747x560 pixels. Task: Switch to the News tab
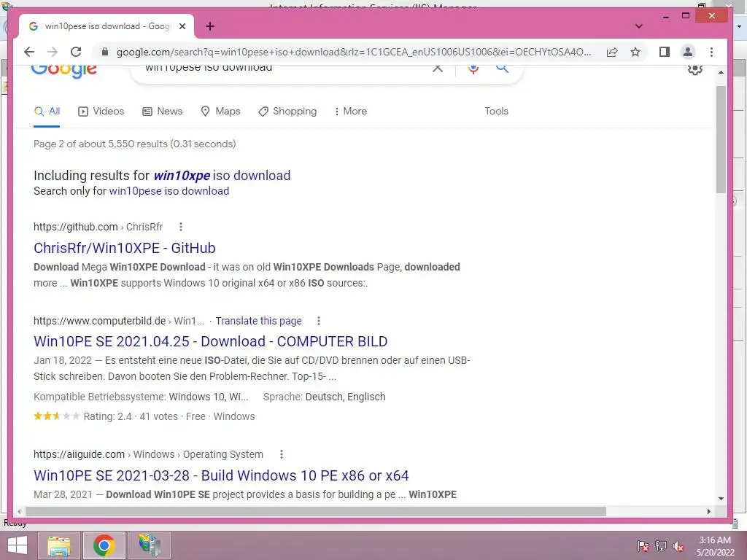point(163,112)
